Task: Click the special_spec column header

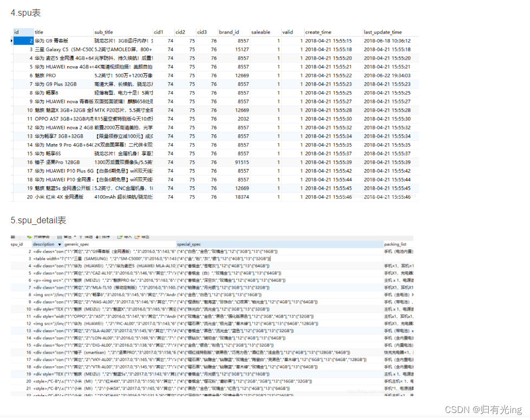Action: coord(280,244)
